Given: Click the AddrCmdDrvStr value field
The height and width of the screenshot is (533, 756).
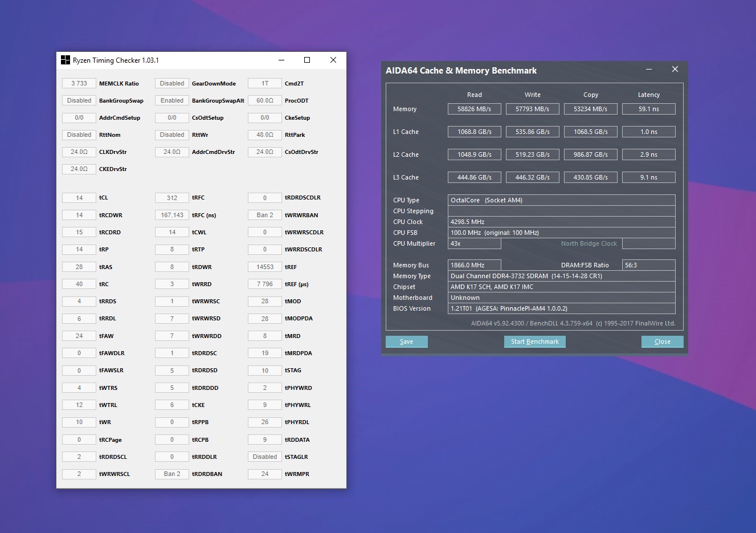Looking at the screenshot, I should coord(172,152).
